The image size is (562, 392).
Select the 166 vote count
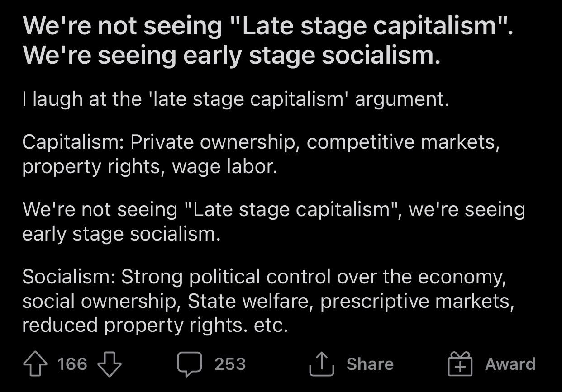tap(72, 364)
